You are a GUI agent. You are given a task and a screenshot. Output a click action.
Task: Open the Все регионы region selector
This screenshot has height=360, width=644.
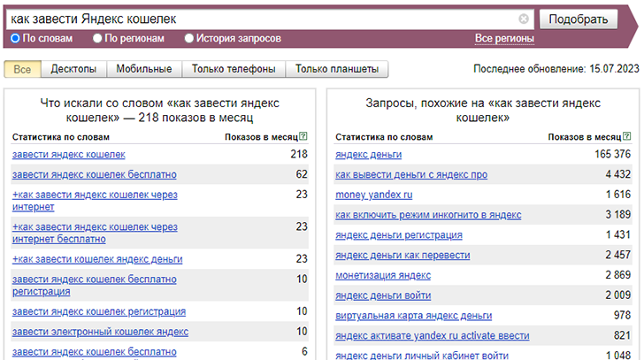pos(504,38)
